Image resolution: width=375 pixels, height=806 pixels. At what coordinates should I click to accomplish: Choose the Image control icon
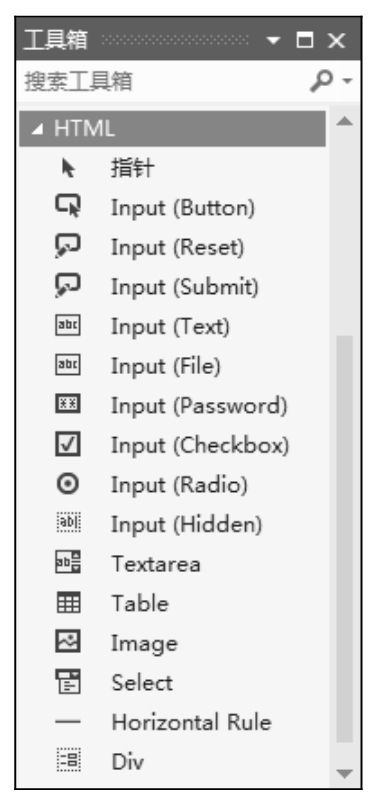click(x=68, y=642)
